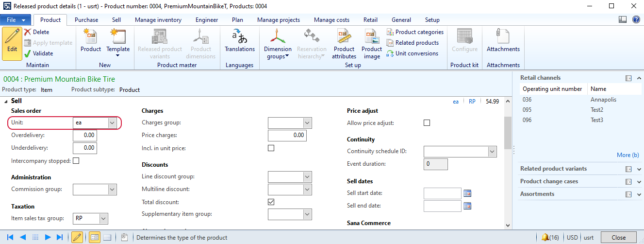Screen dimensions: 644x244
Task: Run Validate with the green check icon
Action: tap(38, 53)
